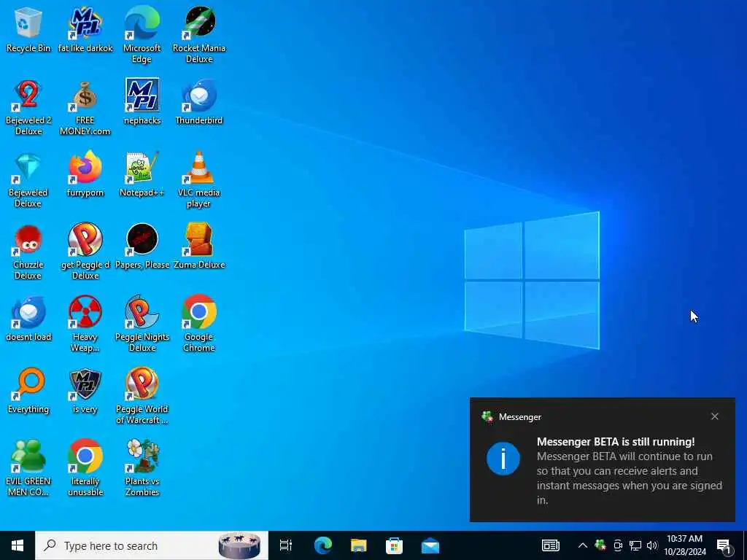Select Papers, Please shortcut

(x=142, y=246)
